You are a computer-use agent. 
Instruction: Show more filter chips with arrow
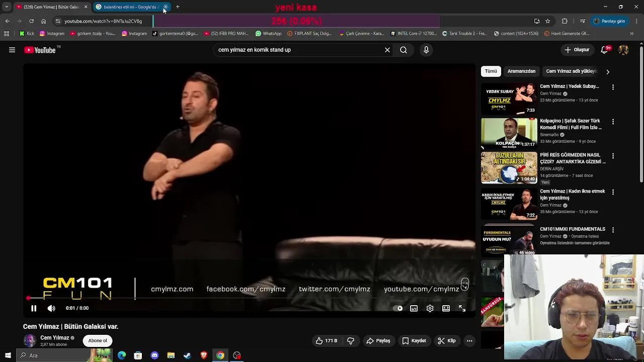[608, 72]
